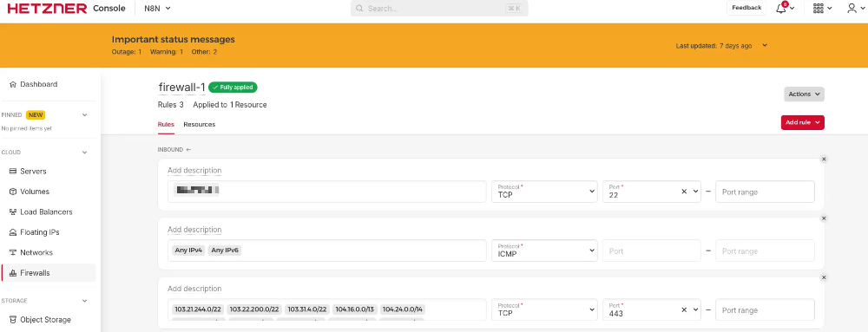Open Protocol dropdown for port 22 rule
Viewport: 868px width, 332px height.
(544, 191)
